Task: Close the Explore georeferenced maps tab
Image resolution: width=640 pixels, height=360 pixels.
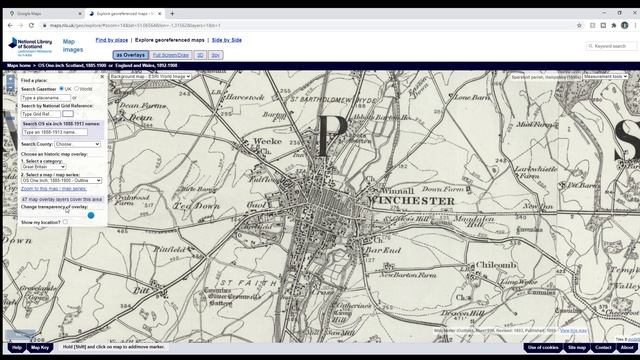Action: coord(160,13)
